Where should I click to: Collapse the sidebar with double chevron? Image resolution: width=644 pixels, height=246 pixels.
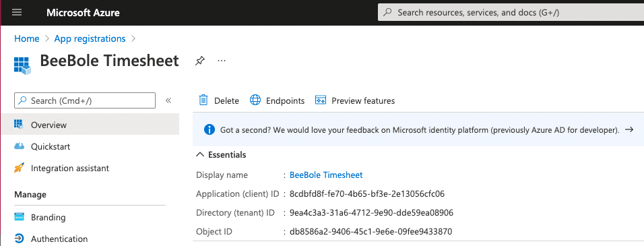coord(168,100)
